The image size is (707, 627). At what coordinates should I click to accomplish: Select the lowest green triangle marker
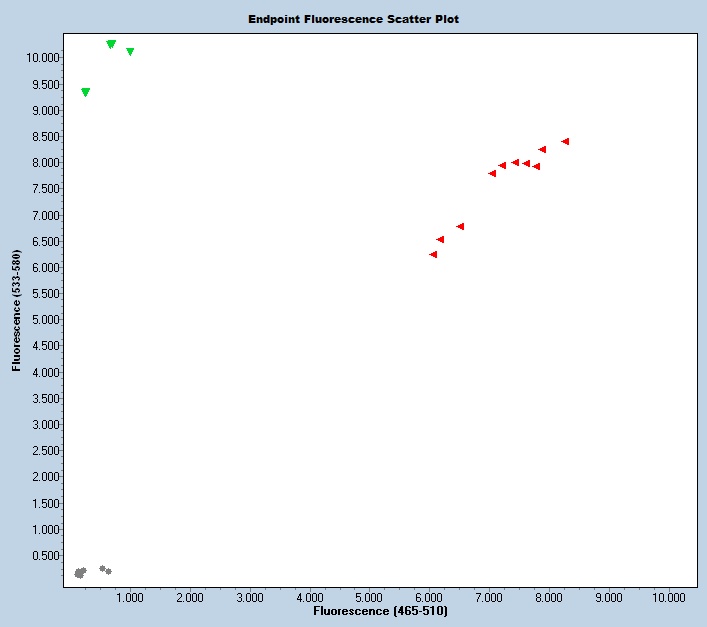pos(85,92)
